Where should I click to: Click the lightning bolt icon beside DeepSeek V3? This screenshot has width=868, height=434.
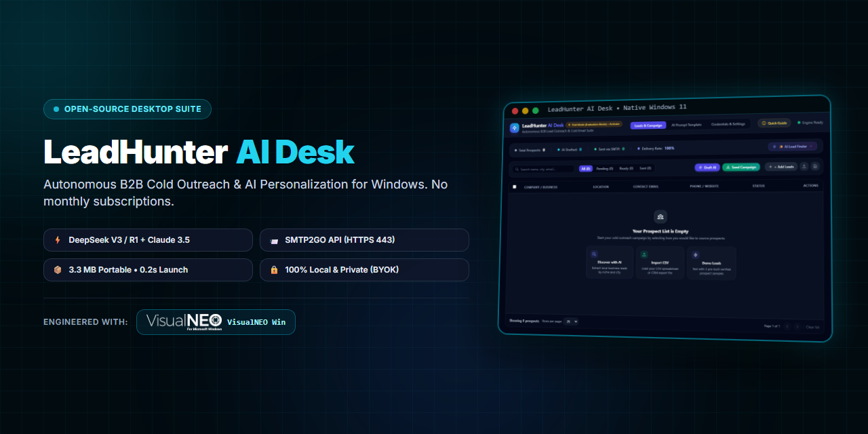click(58, 240)
